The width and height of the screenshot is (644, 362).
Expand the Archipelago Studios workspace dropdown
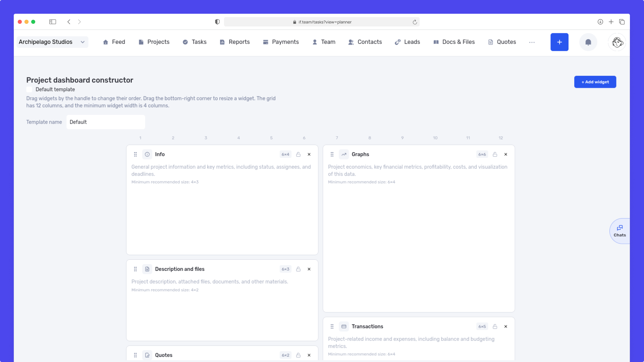[52, 42]
